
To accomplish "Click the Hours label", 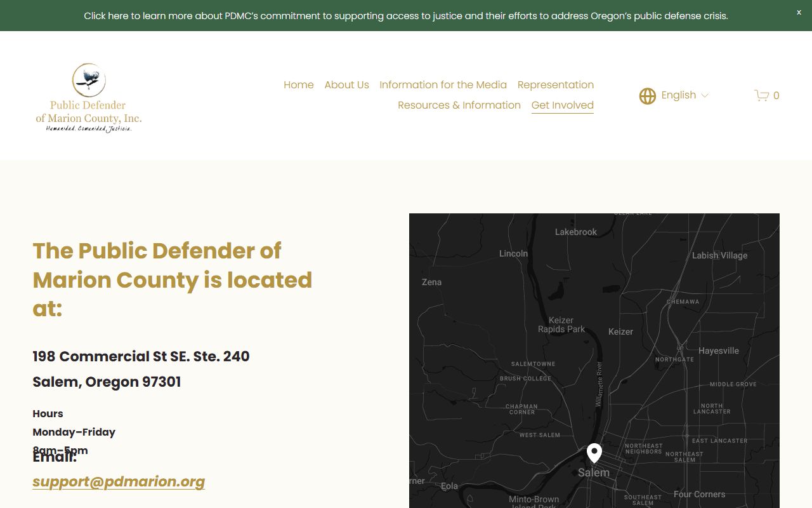I will click(x=48, y=413).
